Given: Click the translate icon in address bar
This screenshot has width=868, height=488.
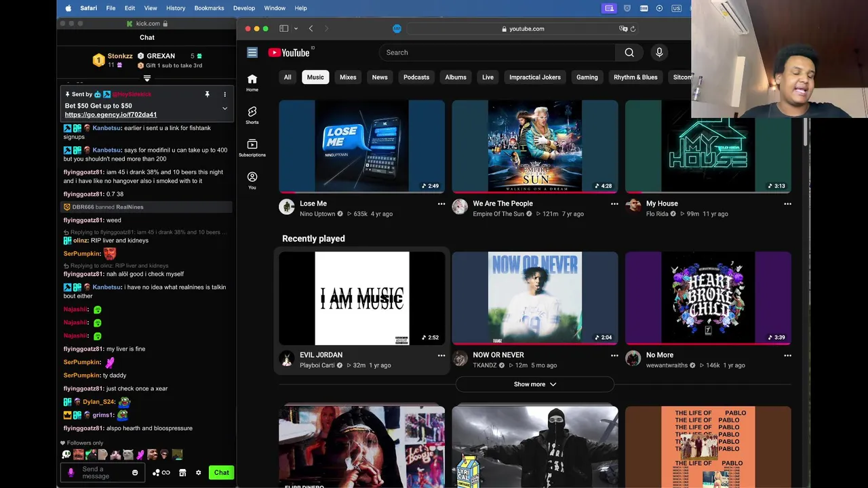Looking at the screenshot, I should (623, 28).
